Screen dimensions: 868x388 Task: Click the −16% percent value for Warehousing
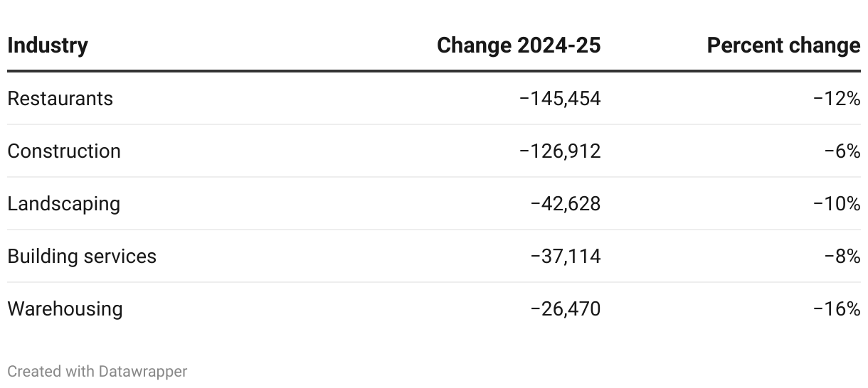coord(837,309)
